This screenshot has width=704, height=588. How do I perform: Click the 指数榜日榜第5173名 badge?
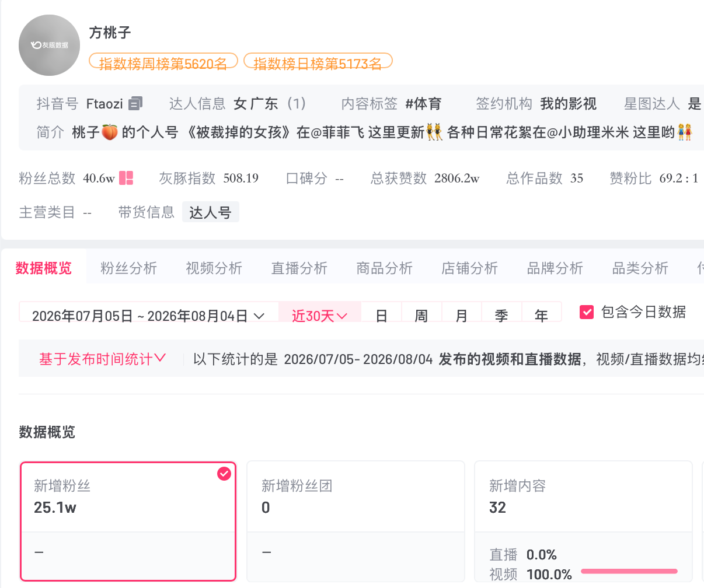[x=318, y=62]
